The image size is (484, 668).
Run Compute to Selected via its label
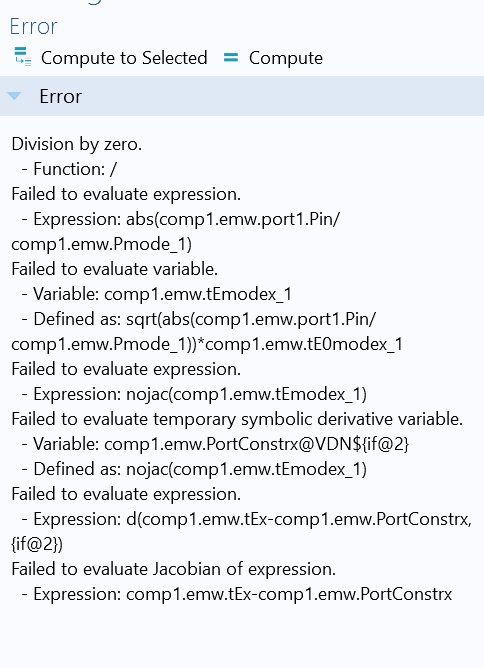pos(124,58)
